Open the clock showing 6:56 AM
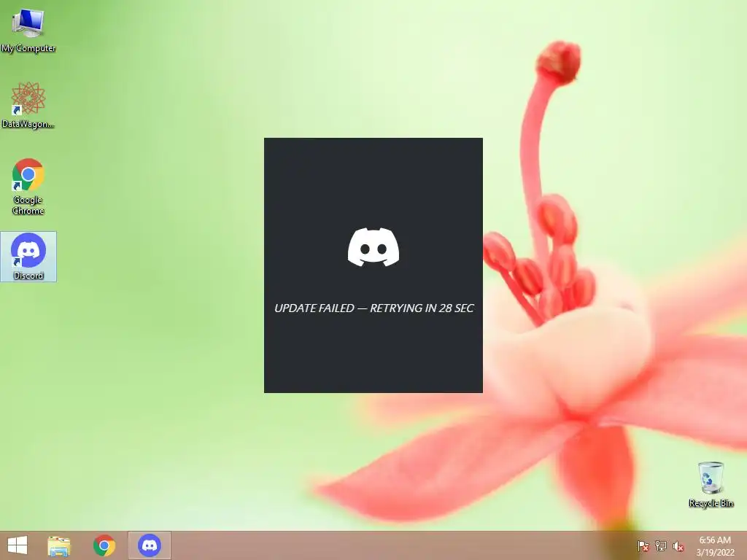 pos(715,540)
